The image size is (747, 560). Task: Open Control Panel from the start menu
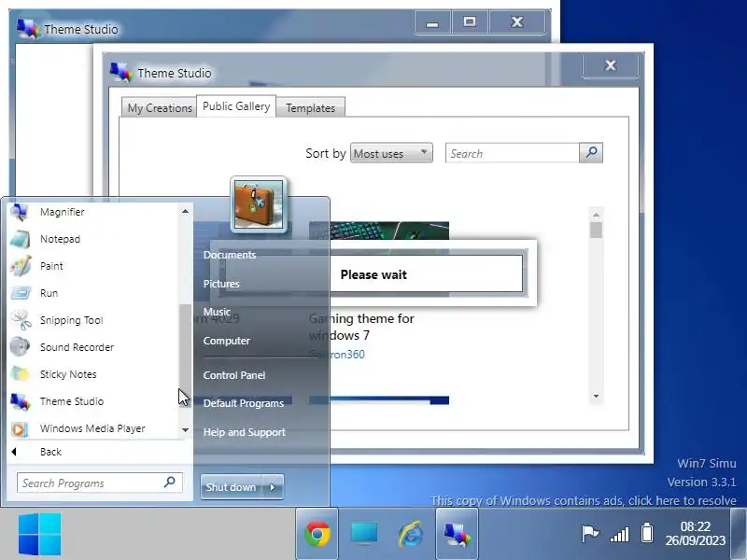234,375
